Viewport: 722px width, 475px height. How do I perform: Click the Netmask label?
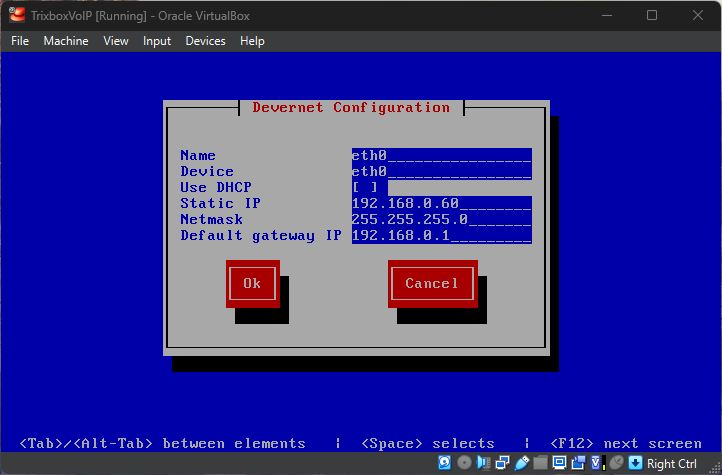coord(211,220)
